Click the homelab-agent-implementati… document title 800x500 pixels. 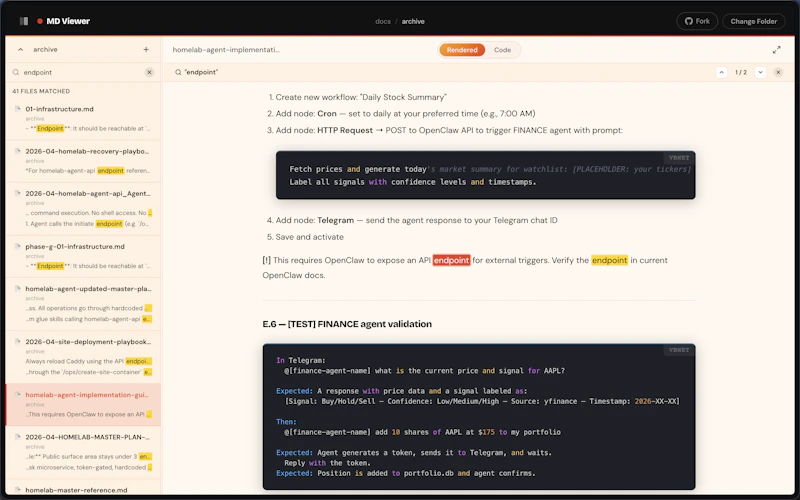coord(226,50)
